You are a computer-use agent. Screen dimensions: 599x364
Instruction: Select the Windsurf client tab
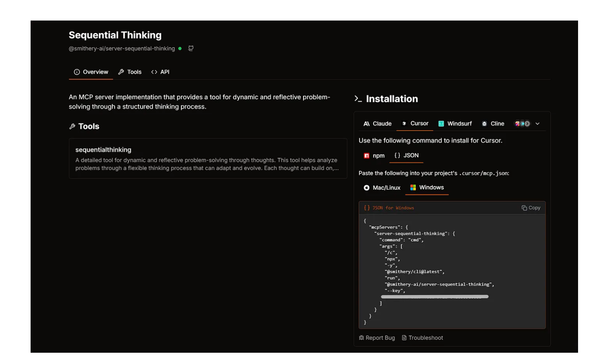455,124
